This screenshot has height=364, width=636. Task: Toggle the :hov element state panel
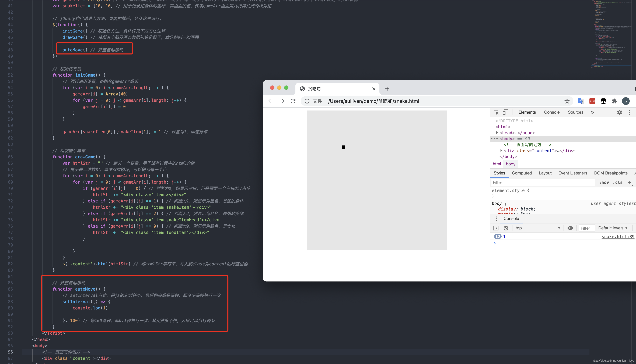(x=604, y=183)
